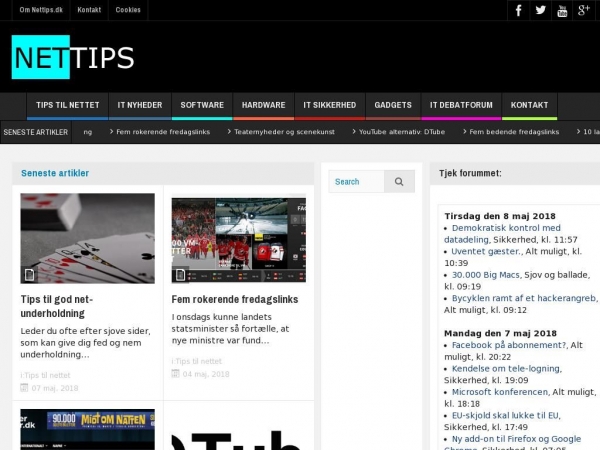600x450 pixels.
Task: Go to IT Nyheder section
Action: coord(140,105)
